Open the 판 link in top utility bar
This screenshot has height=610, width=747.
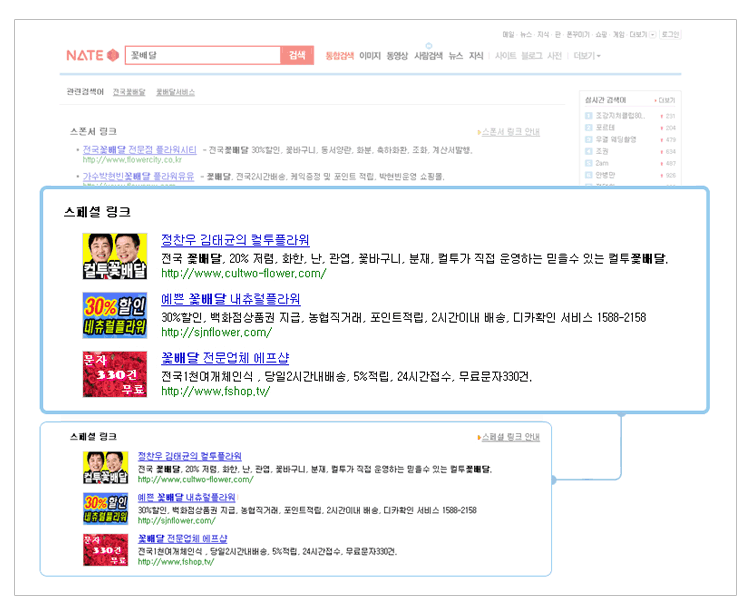coord(557,35)
